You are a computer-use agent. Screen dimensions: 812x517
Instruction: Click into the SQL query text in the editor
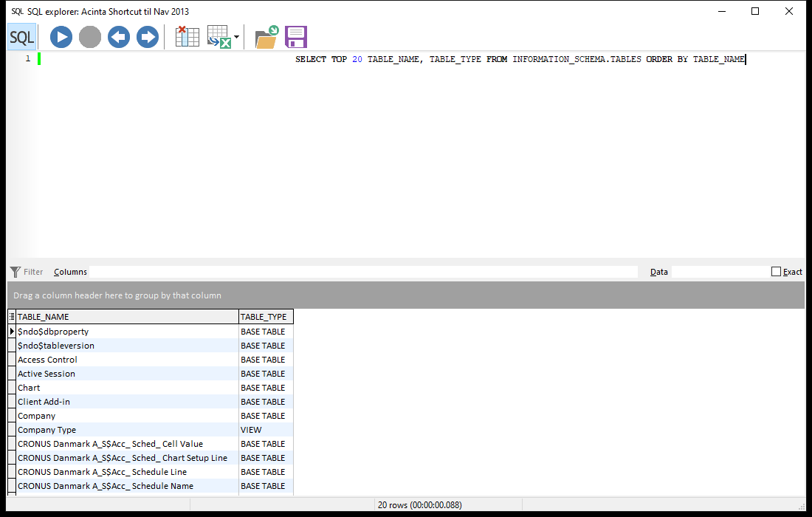pyautogui.click(x=520, y=59)
